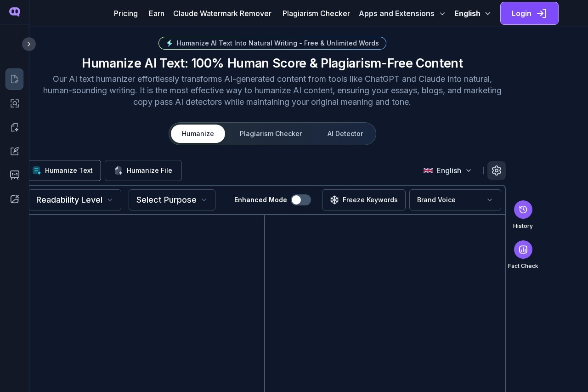Click the Free & Unlimited Words banner
The height and width of the screenshot is (392, 588).
pos(272,43)
